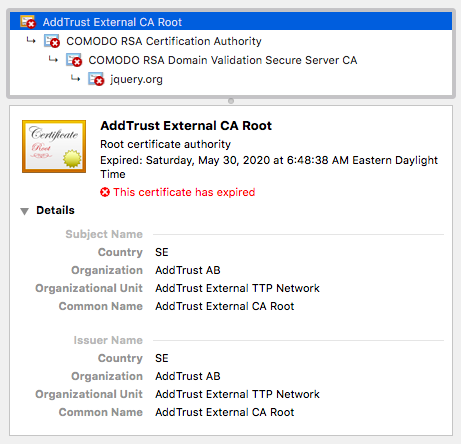Click the tree indent arrow before COMODO RSA Certification Authority
Viewport: 461px width, 444px height.
tap(31, 40)
